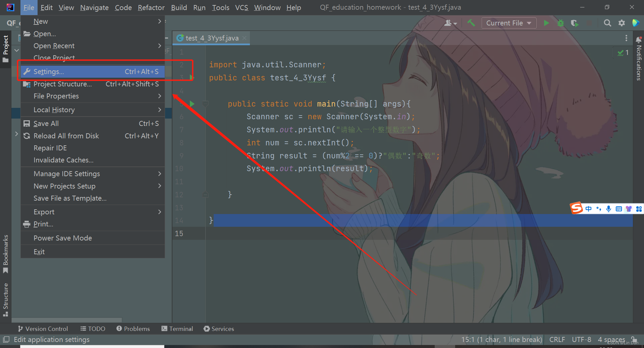
Task: Expand the Open Recent submenu
Action: (x=93, y=46)
